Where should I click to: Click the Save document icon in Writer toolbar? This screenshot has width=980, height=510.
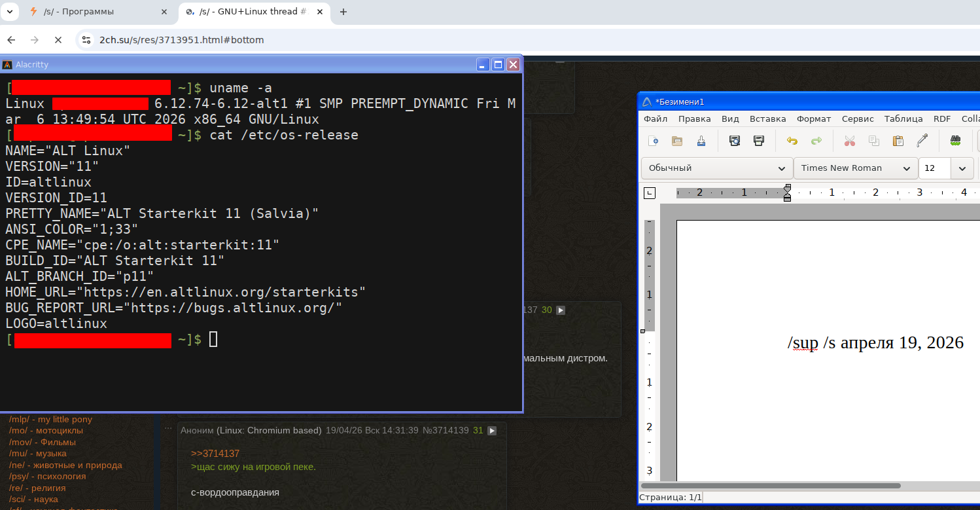701,141
